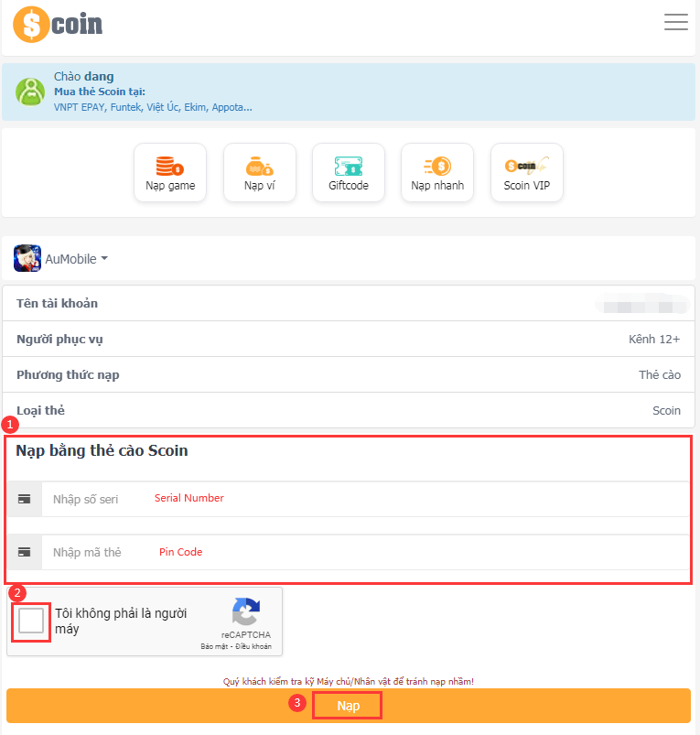Open VNPT EPAY, Funtek card sellers link
700x735 pixels.
tap(153, 107)
